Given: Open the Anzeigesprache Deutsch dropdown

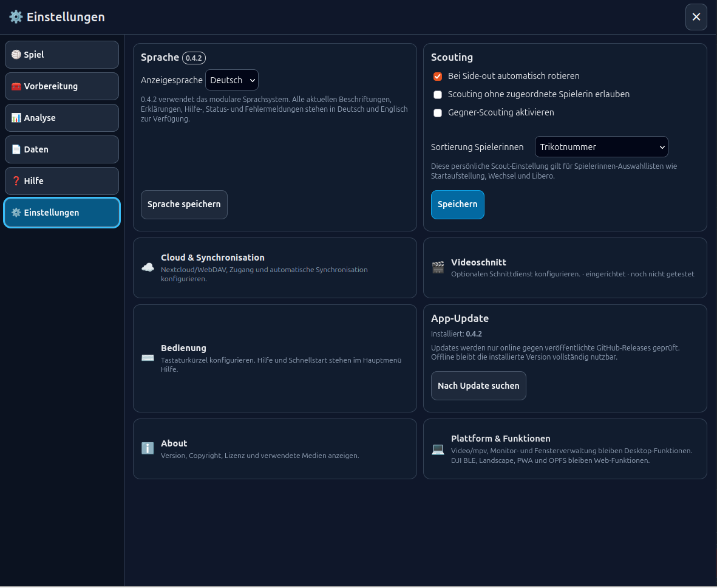Looking at the screenshot, I should pos(232,80).
